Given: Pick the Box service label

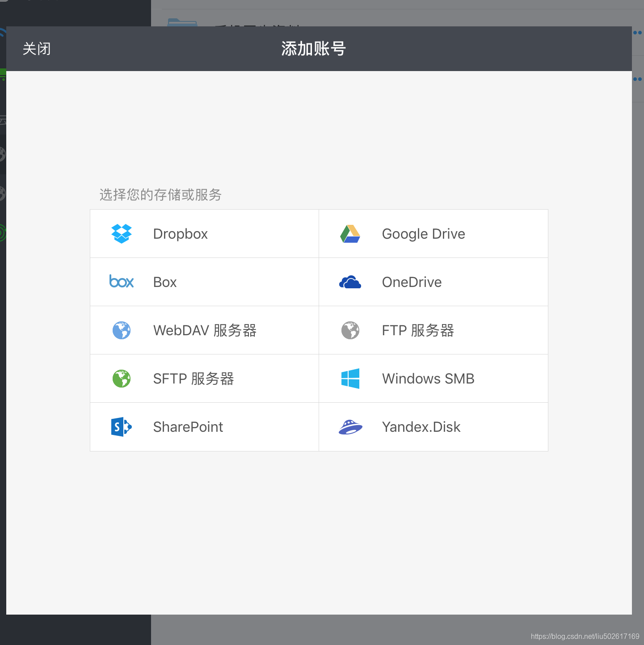Looking at the screenshot, I should tap(165, 282).
